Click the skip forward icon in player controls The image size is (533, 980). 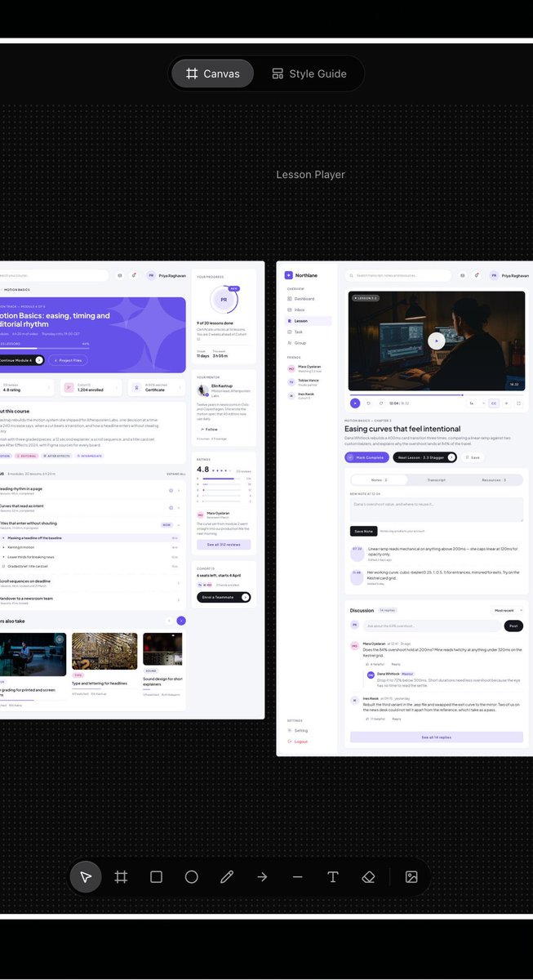(x=380, y=403)
